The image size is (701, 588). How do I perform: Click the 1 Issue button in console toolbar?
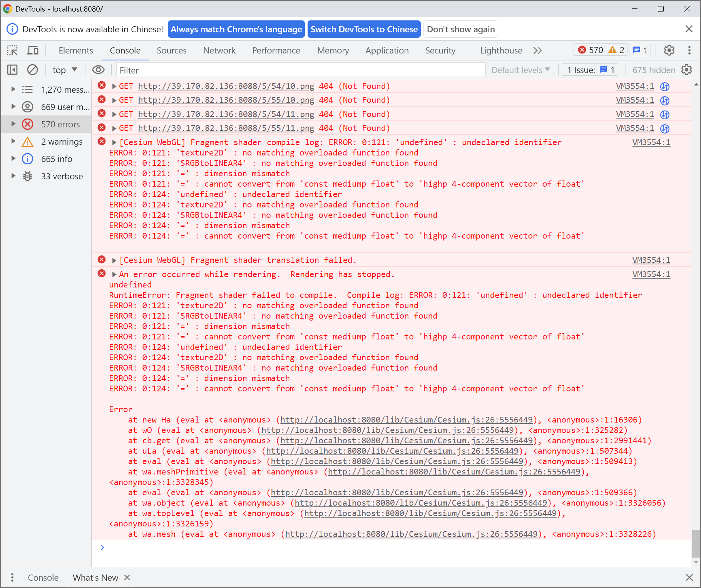(x=590, y=70)
